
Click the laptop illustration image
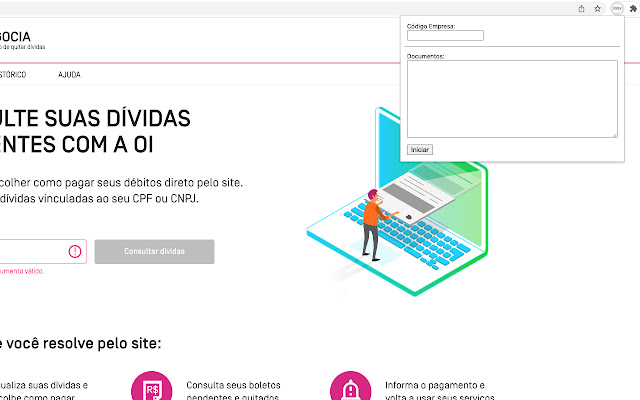click(398, 201)
